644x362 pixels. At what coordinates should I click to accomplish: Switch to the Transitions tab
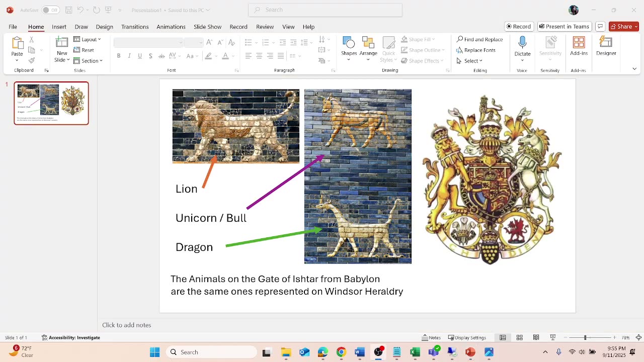tap(135, 27)
